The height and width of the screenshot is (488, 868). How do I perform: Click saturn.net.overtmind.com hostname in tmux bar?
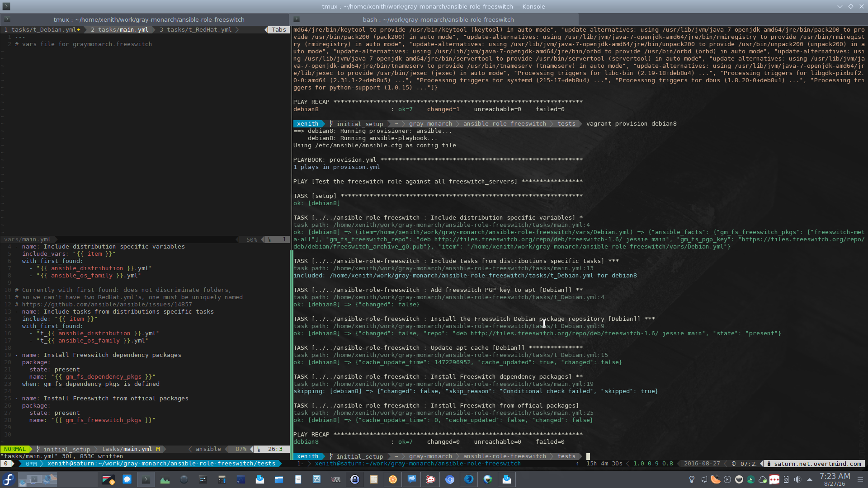(817, 464)
